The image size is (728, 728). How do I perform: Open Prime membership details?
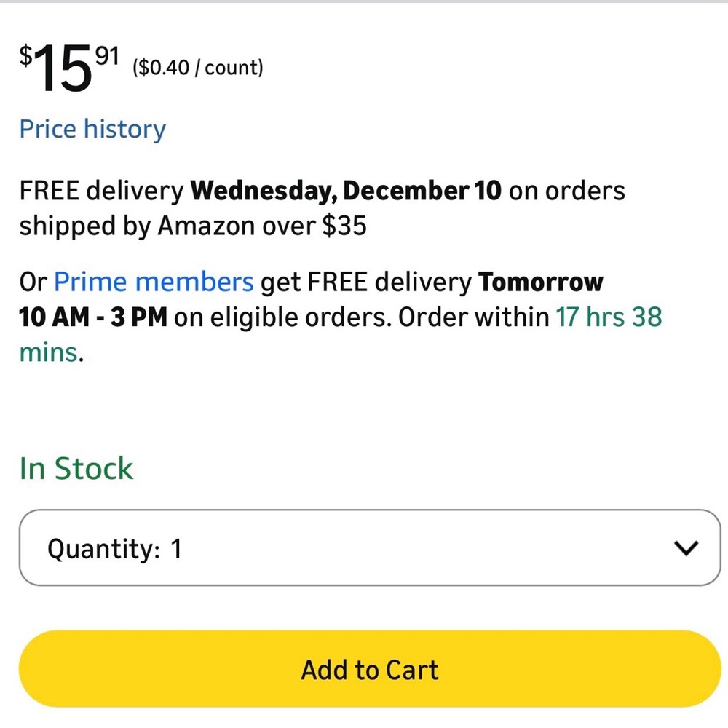[x=155, y=282]
